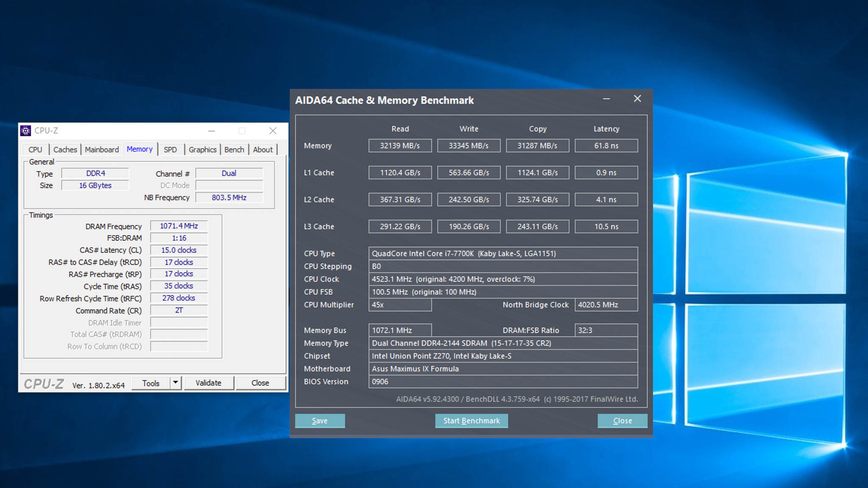868x488 pixels.
Task: Click the Save button in AIDA64
Action: (x=320, y=421)
